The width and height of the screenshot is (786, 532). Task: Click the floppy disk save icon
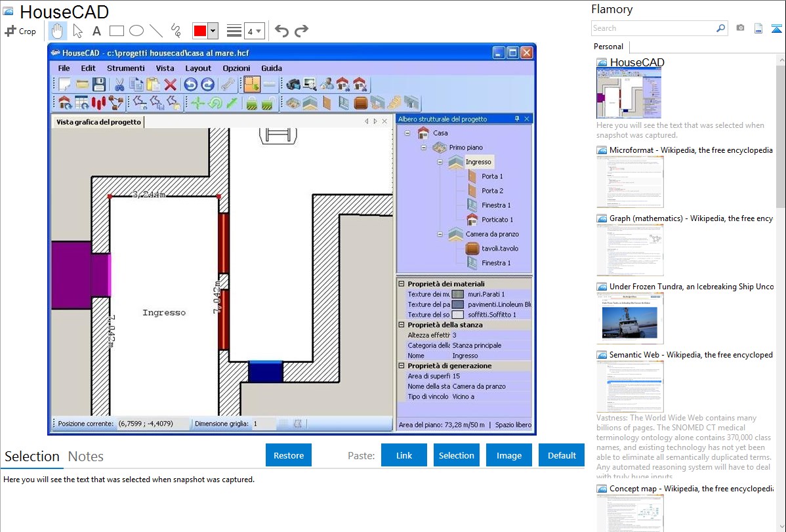coord(99,84)
